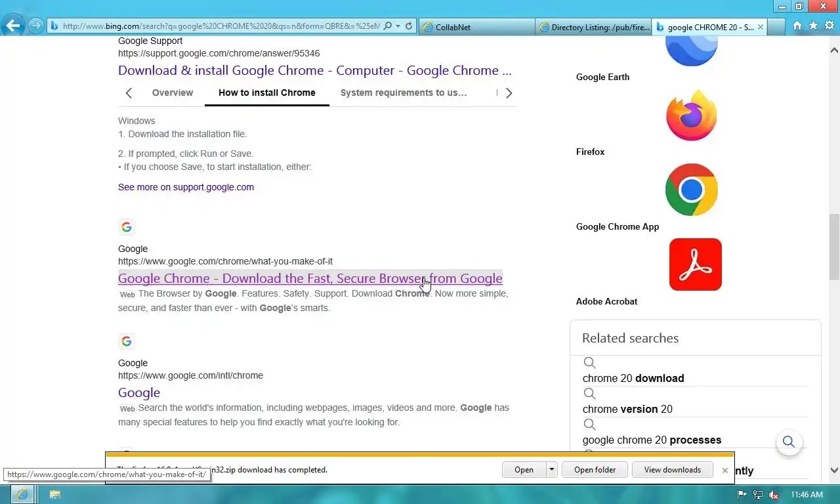Go forward with the IE forward arrow
Screen dimensions: 840x504
36,26
